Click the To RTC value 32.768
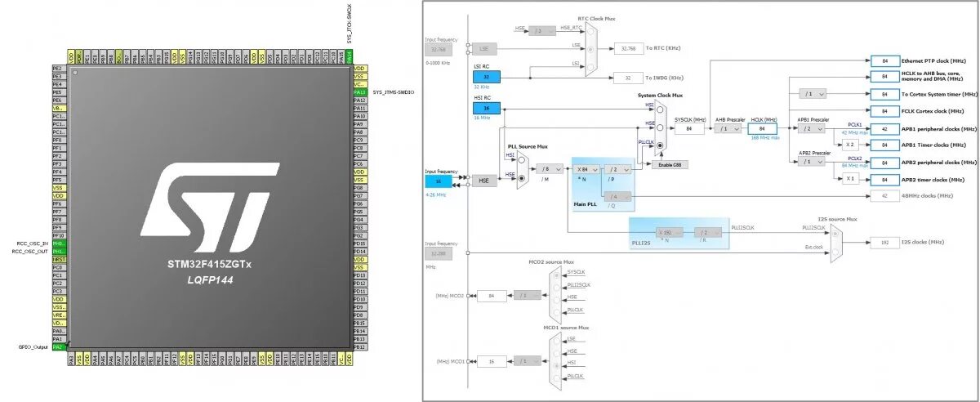 [627, 48]
